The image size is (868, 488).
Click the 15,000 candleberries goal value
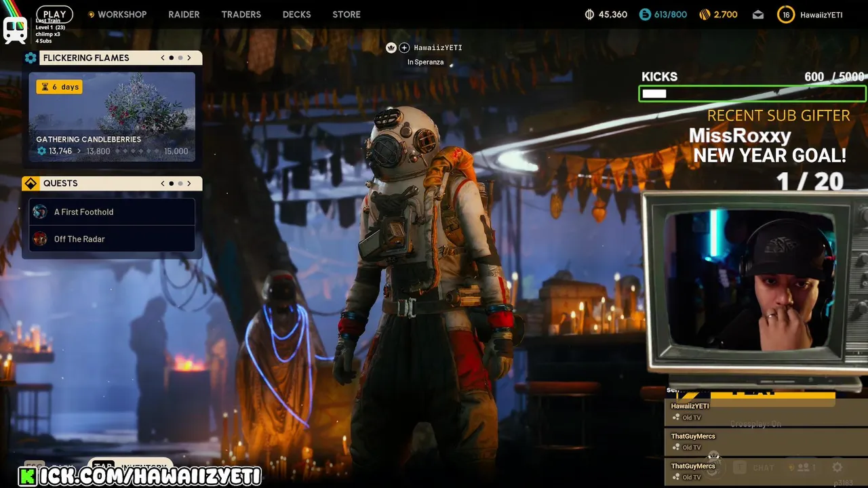(176, 151)
